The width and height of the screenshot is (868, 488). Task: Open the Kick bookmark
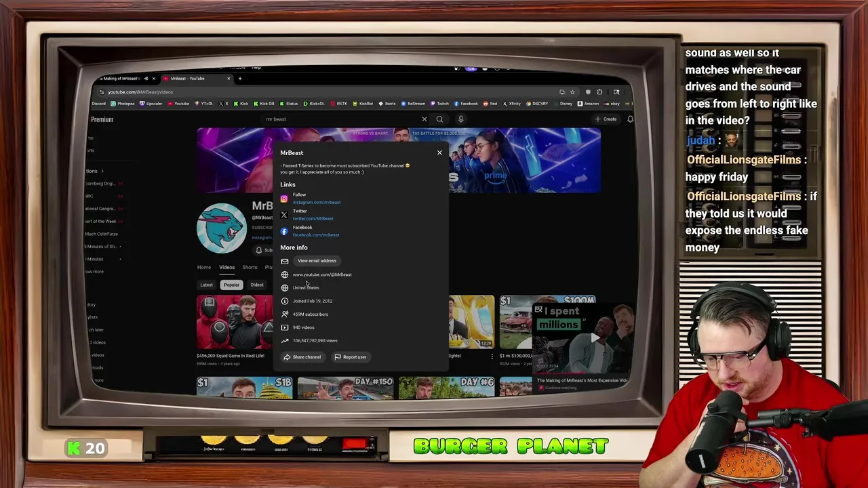[x=241, y=104]
